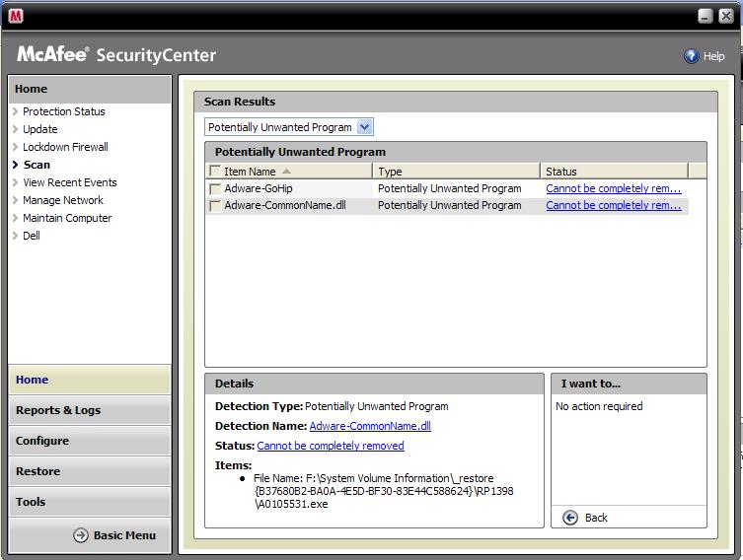
Task: Sort by the Type column header
Action: 456,172
